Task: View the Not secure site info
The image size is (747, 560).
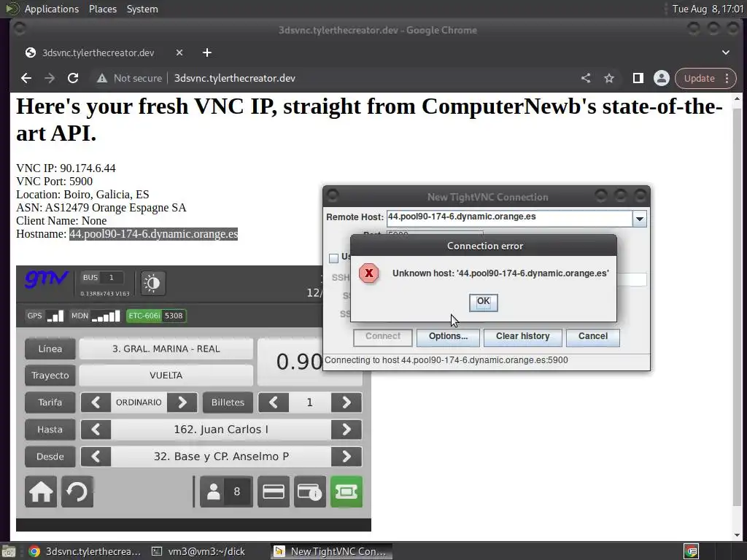Action: [x=129, y=78]
